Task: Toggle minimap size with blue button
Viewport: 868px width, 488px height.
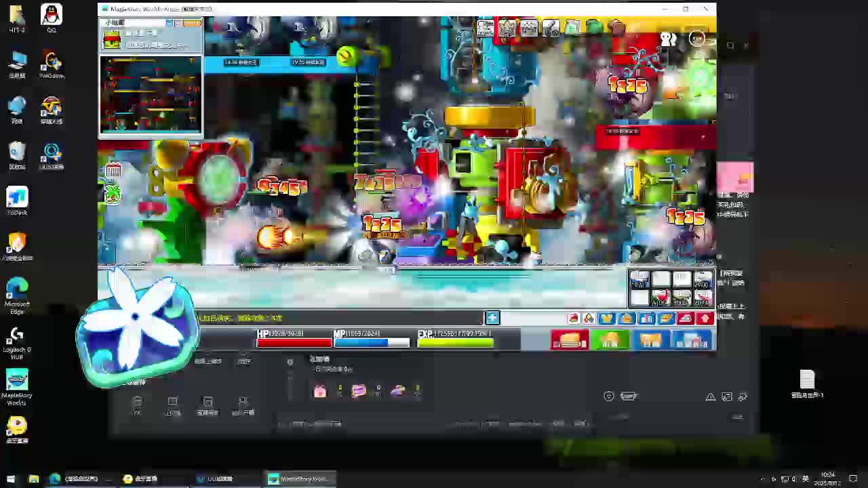Action: click(x=170, y=24)
